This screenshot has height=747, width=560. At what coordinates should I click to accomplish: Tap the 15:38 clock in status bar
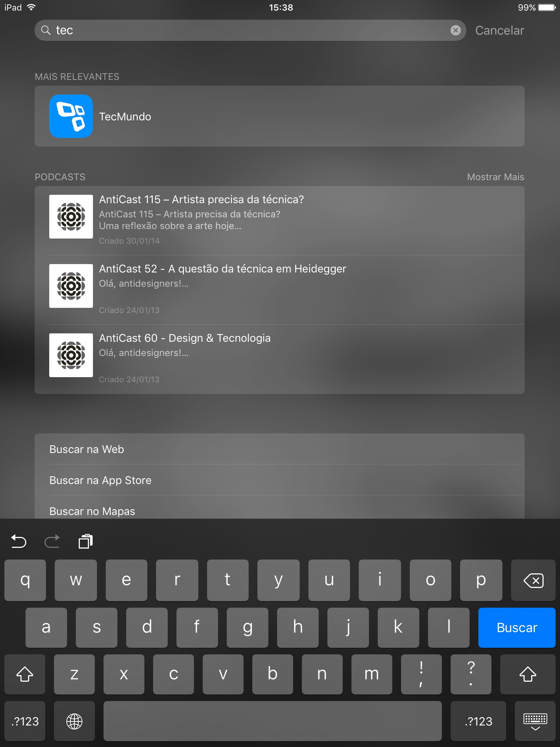pos(281,7)
